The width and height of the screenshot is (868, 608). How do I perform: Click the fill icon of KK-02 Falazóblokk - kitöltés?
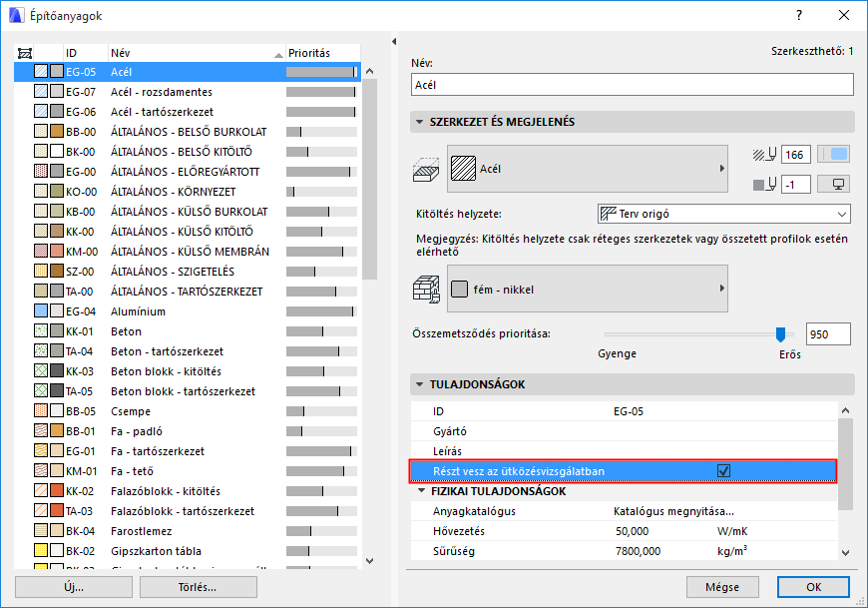click(x=41, y=490)
